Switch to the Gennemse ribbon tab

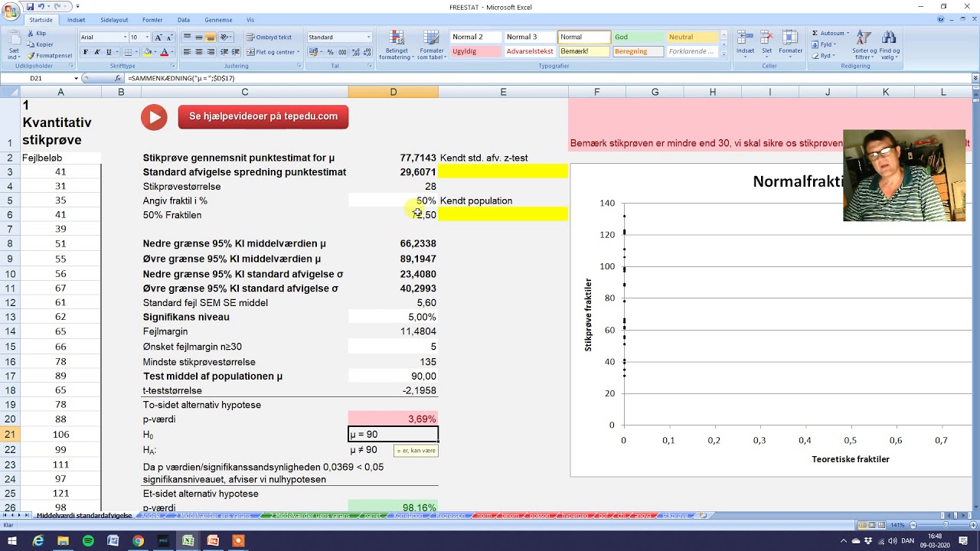coord(218,20)
